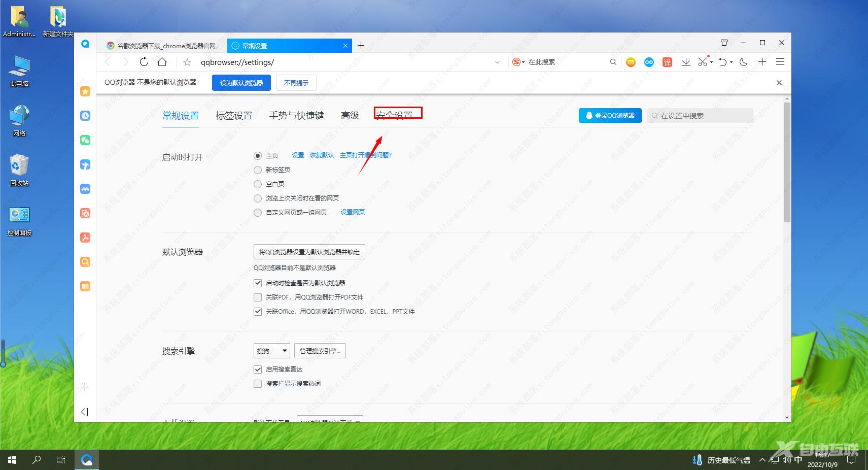The height and width of the screenshot is (470, 868).
Task: Click the plus icon on the toolbar
Action: point(762,62)
